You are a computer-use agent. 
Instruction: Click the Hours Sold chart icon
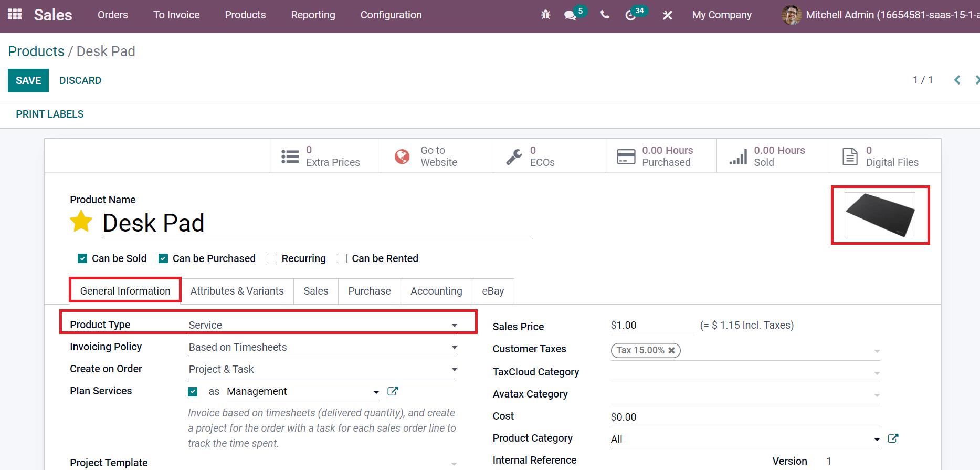tap(738, 156)
